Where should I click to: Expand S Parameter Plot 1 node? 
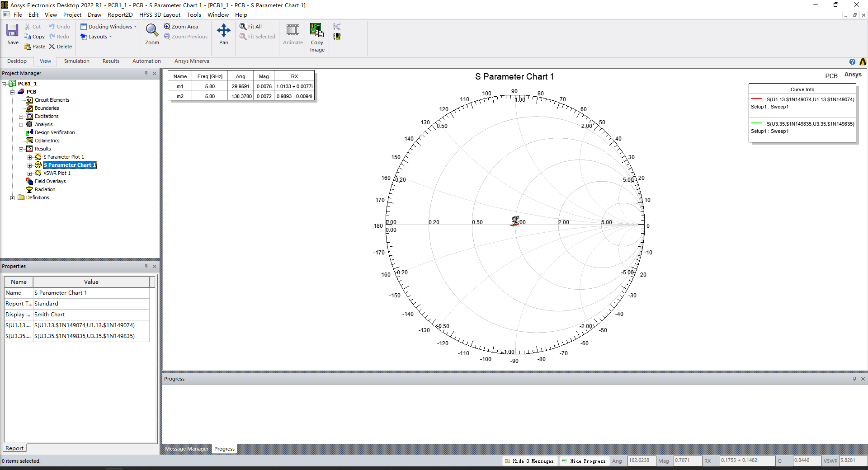pyautogui.click(x=30, y=157)
